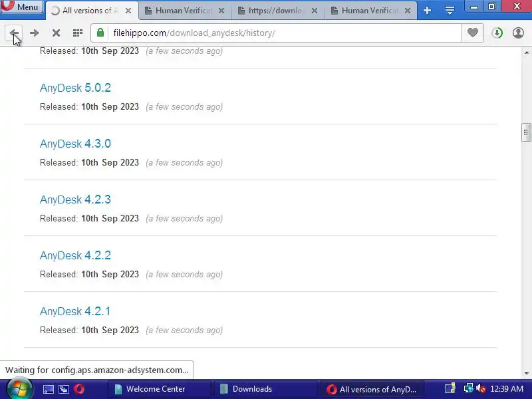Launch Opera from quick launch icon
532x399 pixels.
click(79, 389)
